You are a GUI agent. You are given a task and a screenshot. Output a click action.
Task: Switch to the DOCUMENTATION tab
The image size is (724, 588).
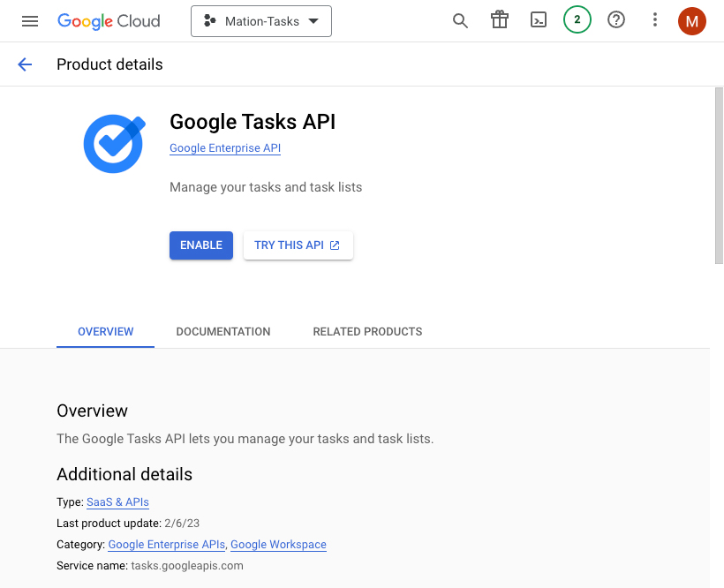coord(223,332)
